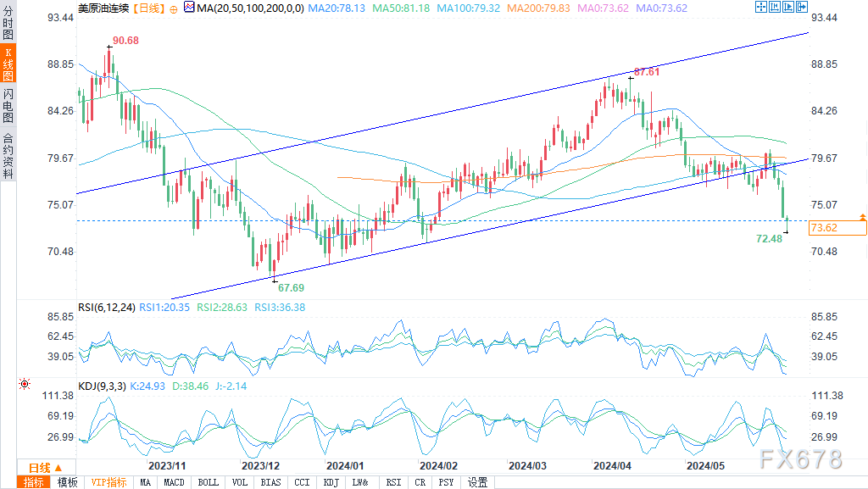Open the VIP指标 tab

[x=109, y=482]
